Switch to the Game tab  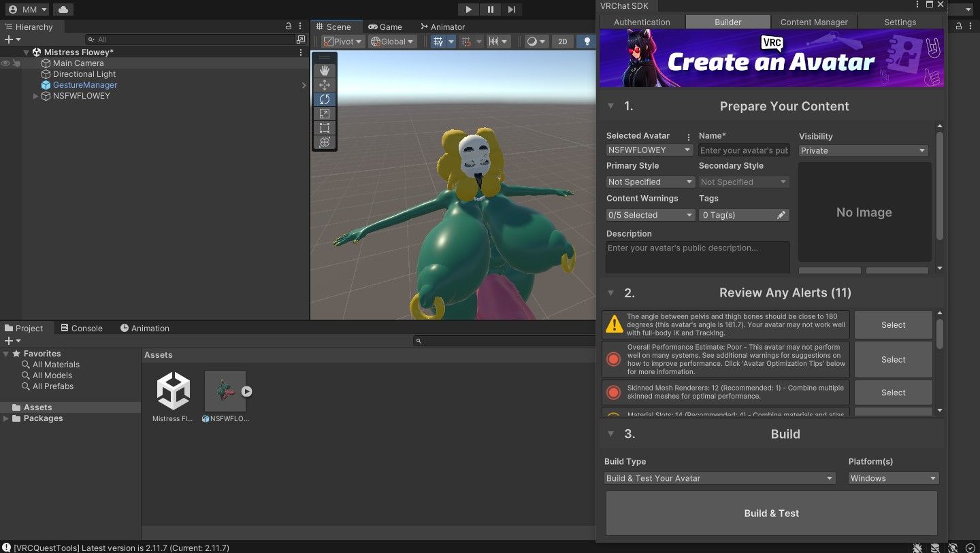tap(385, 27)
